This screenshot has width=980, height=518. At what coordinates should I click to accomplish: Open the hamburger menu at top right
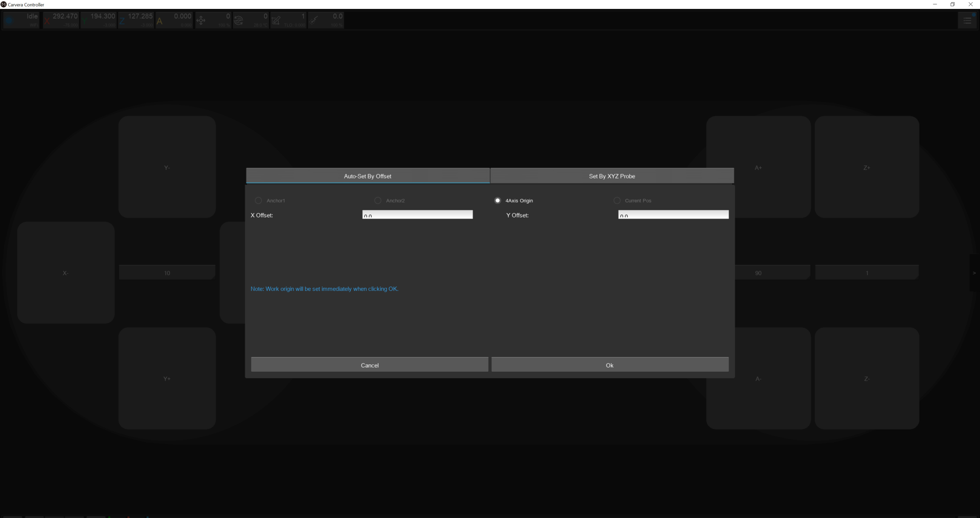click(967, 20)
